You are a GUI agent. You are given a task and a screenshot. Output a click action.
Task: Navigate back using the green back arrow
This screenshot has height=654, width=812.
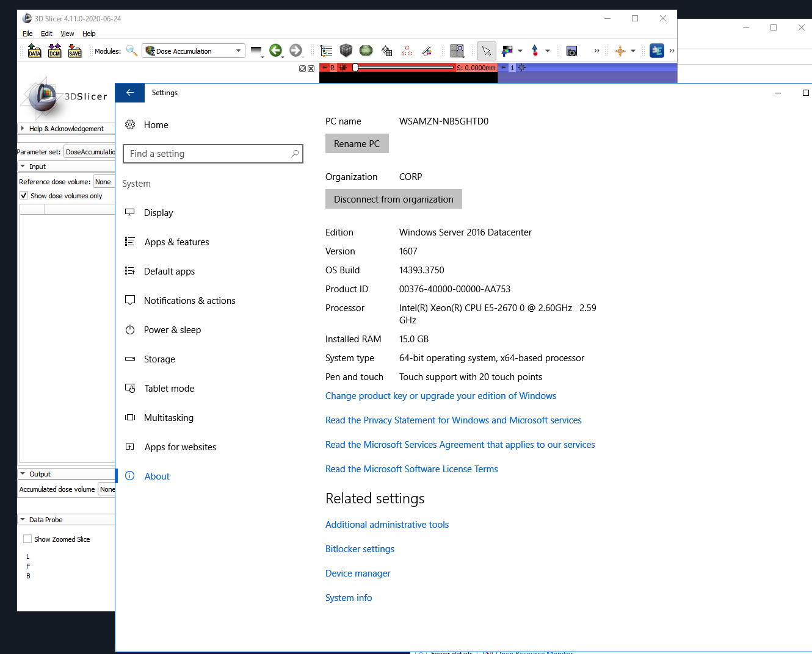(276, 51)
